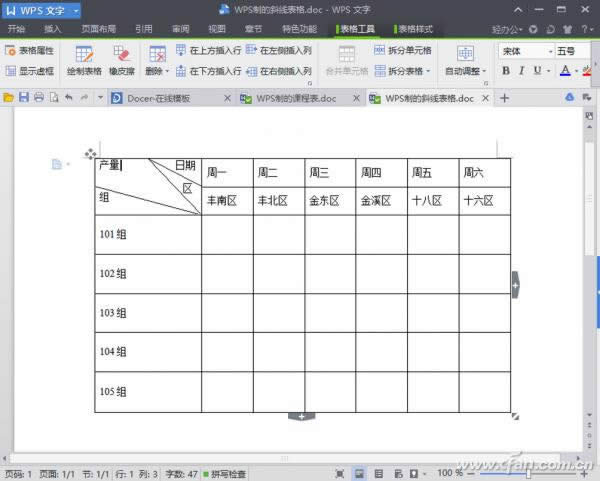The image size is (600, 481).
Task: Click 在右侧插入列 insert column right
Action: point(278,71)
